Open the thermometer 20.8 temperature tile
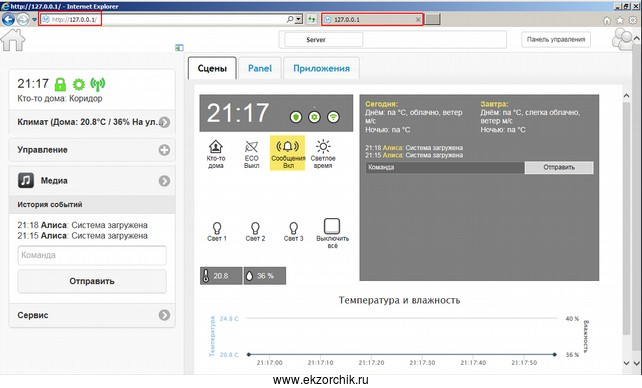This screenshot has height=388, width=642. click(x=221, y=276)
